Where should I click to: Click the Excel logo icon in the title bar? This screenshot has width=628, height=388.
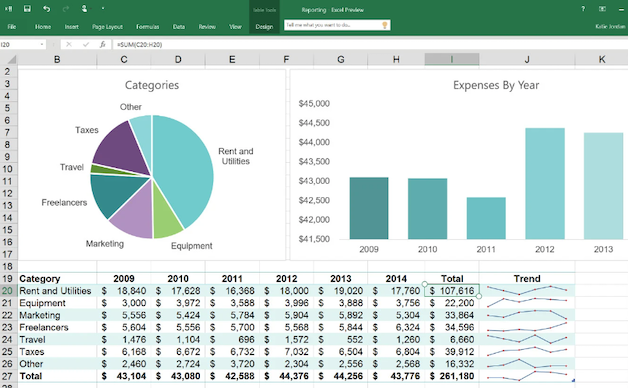[x=8, y=8]
